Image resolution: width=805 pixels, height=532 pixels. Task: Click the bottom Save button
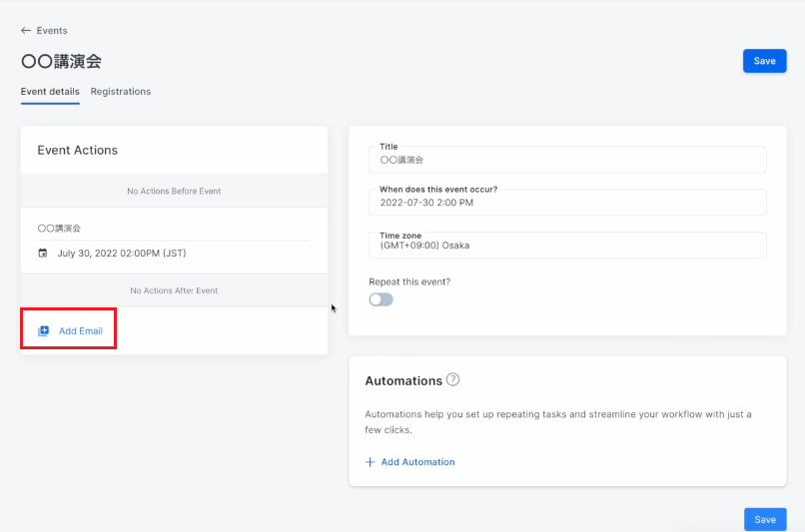click(x=765, y=519)
